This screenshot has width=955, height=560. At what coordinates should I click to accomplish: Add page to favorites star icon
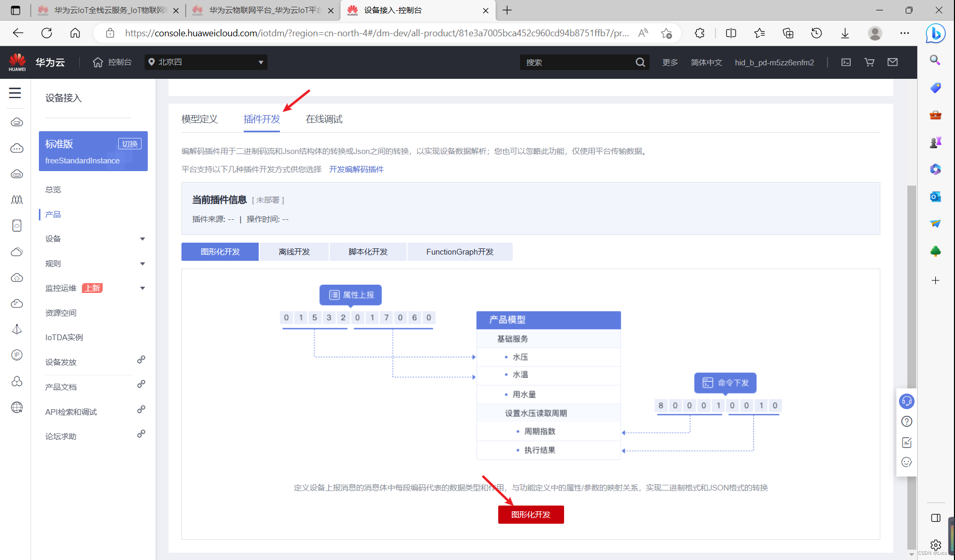666,33
